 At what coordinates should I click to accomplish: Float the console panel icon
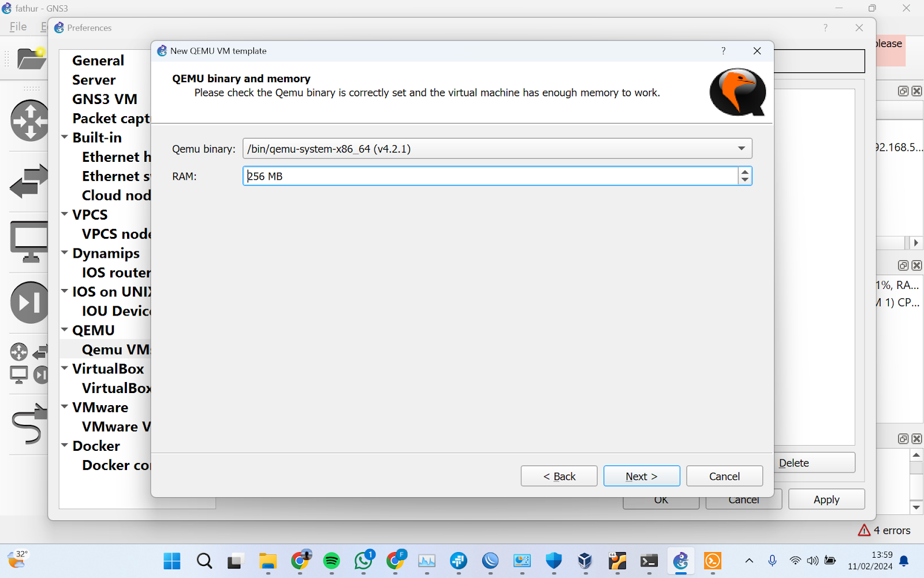click(x=903, y=439)
